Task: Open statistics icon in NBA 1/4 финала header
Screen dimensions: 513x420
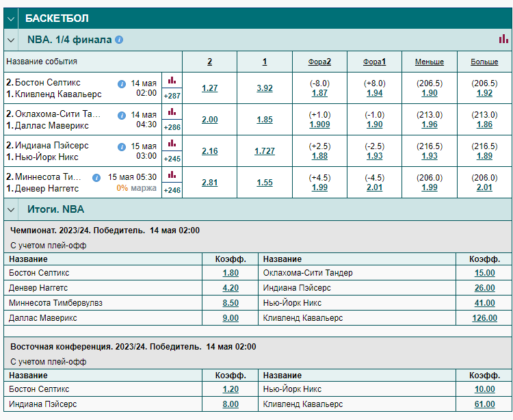Action: [x=503, y=39]
